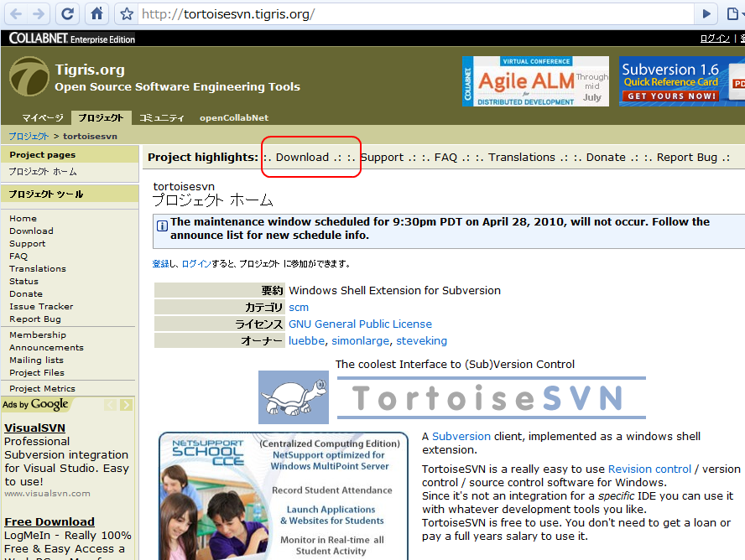Bookmark the page with the star icon
745x560 pixels.
click(127, 13)
